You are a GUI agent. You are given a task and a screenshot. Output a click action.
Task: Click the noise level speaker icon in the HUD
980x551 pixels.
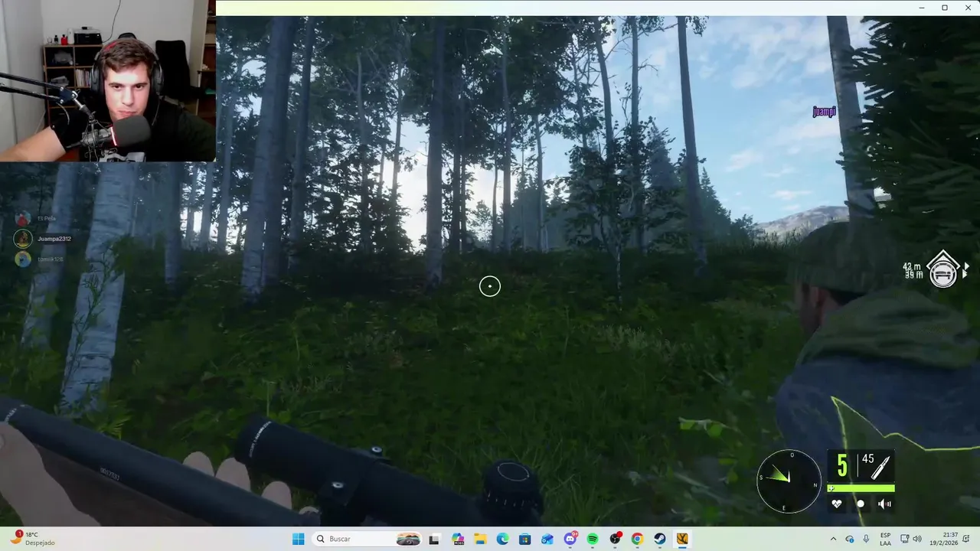(884, 504)
